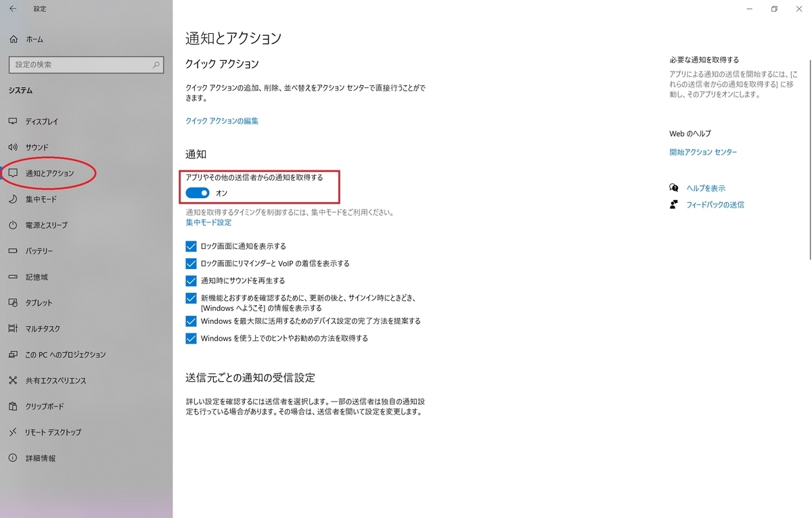Select the サウンド section icon
The image size is (812, 518).
pos(15,147)
